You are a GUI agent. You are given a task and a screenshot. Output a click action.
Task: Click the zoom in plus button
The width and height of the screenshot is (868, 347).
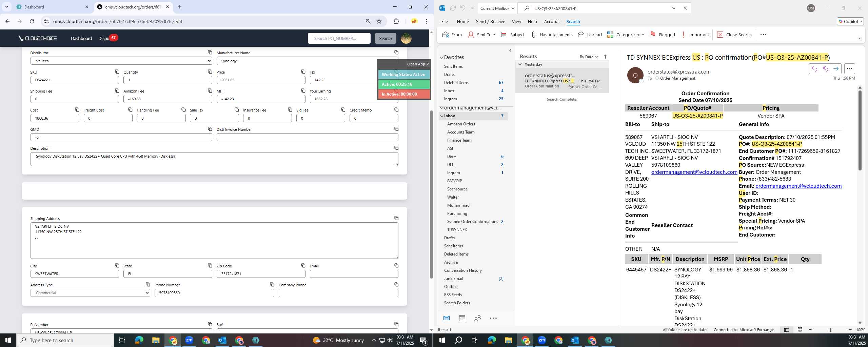pyautogui.click(x=850, y=330)
